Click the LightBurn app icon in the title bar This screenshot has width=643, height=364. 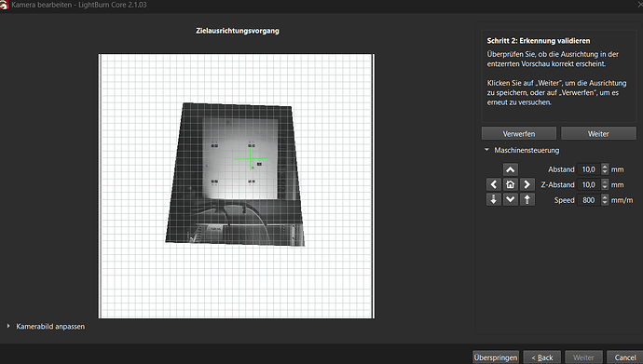click(4, 5)
